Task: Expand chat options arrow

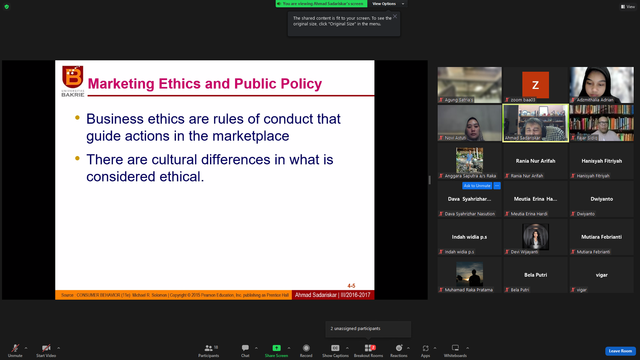Action: tap(256, 348)
